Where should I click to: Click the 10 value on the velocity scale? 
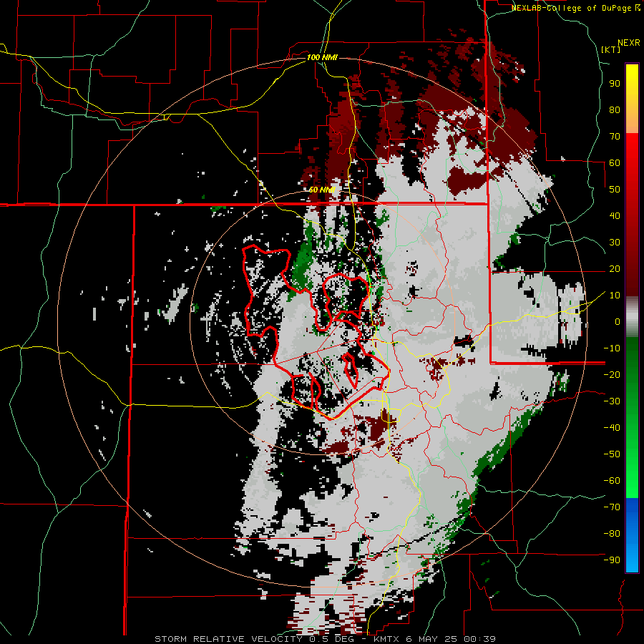pyautogui.click(x=615, y=296)
